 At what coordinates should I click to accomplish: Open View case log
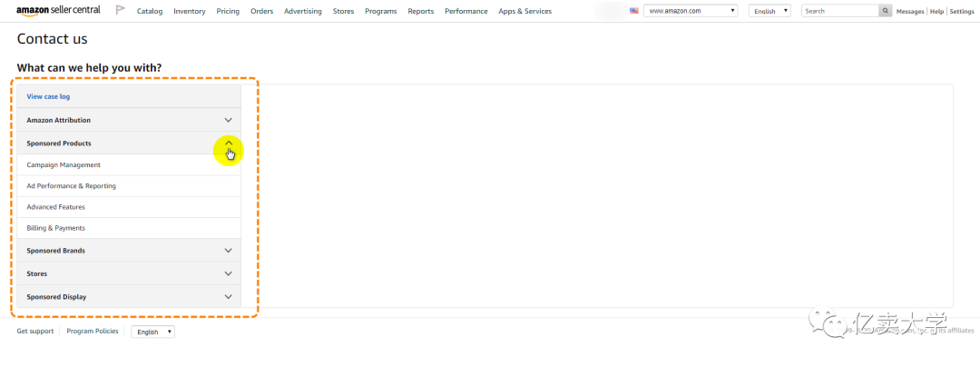tap(48, 97)
